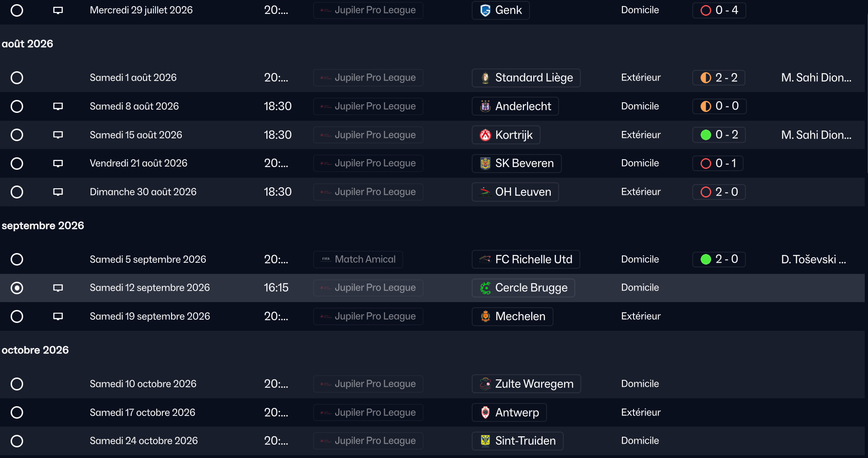Select the radio button for Zulte Waregem fixture

pyautogui.click(x=17, y=384)
